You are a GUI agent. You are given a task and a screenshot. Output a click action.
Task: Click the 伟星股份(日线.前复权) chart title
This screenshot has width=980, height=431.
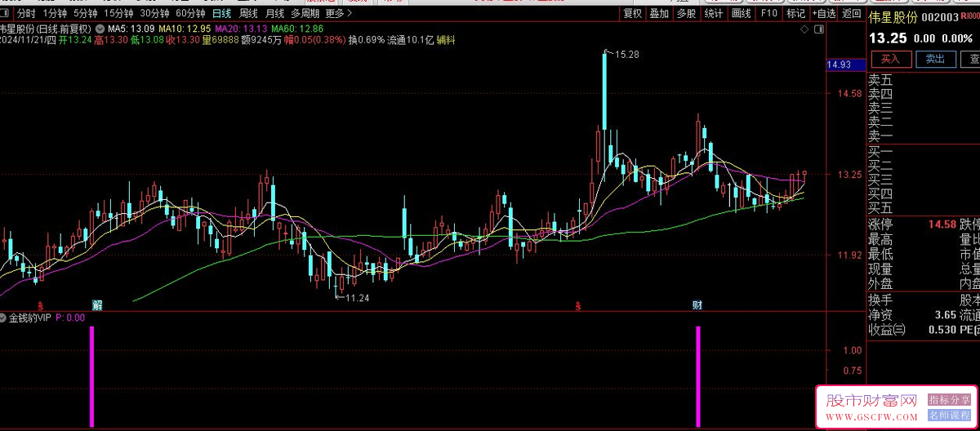tap(47, 29)
